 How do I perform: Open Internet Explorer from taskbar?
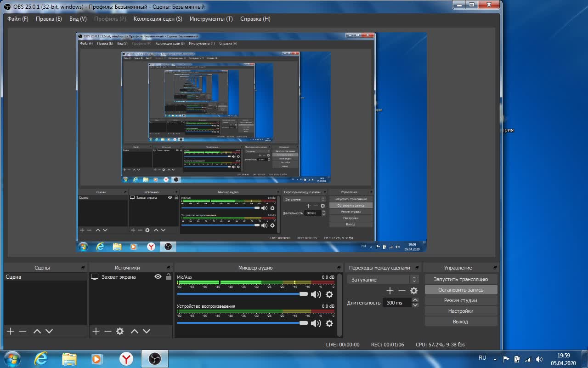click(41, 359)
